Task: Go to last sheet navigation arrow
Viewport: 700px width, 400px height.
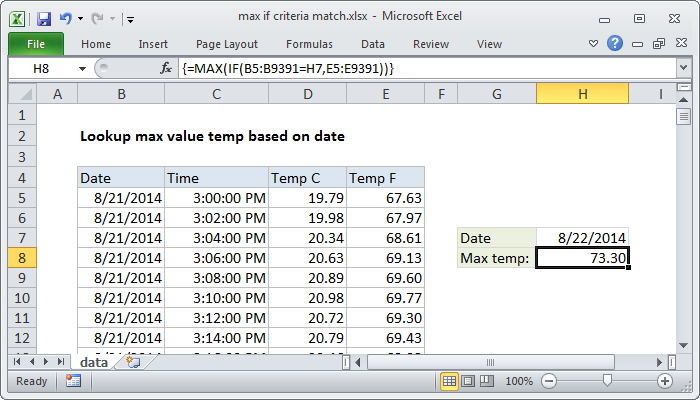Action: 61,362
